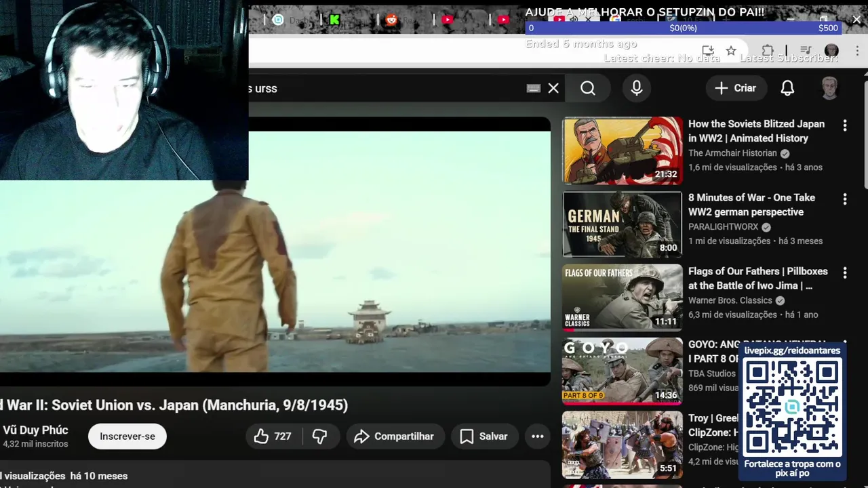Open on-screen keyboard icon in search box
Screen dimensions: 868x488
534,88
